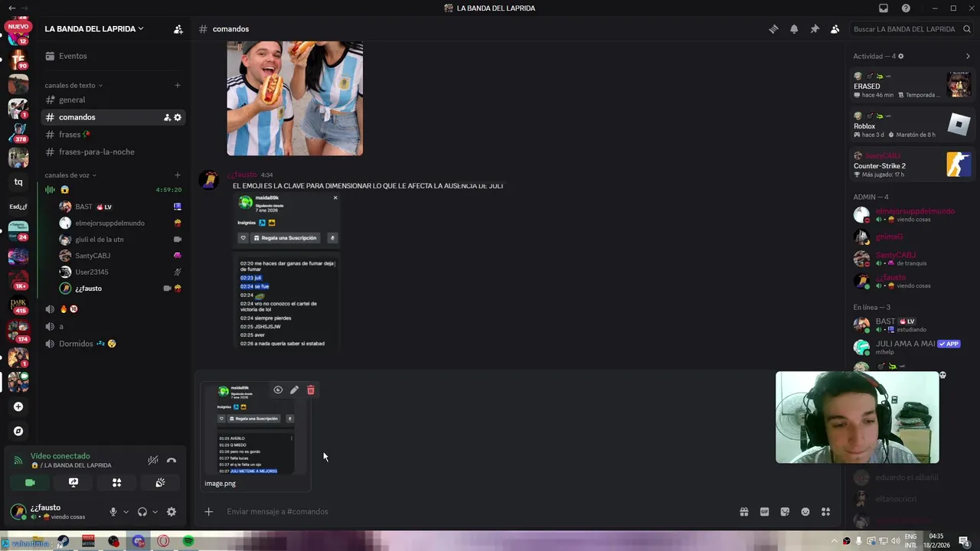Click the plus upload button in message bar
The image size is (980, 551).
208,512
